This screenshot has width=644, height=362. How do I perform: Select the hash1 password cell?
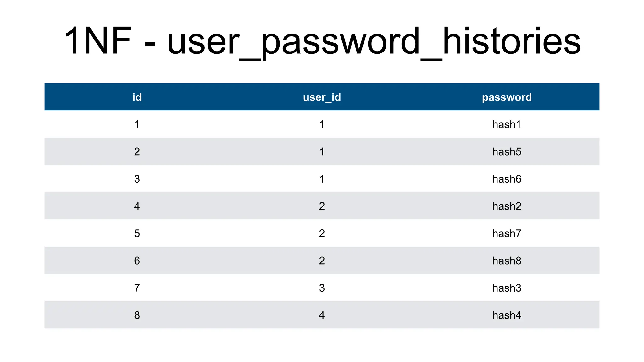coord(507,124)
